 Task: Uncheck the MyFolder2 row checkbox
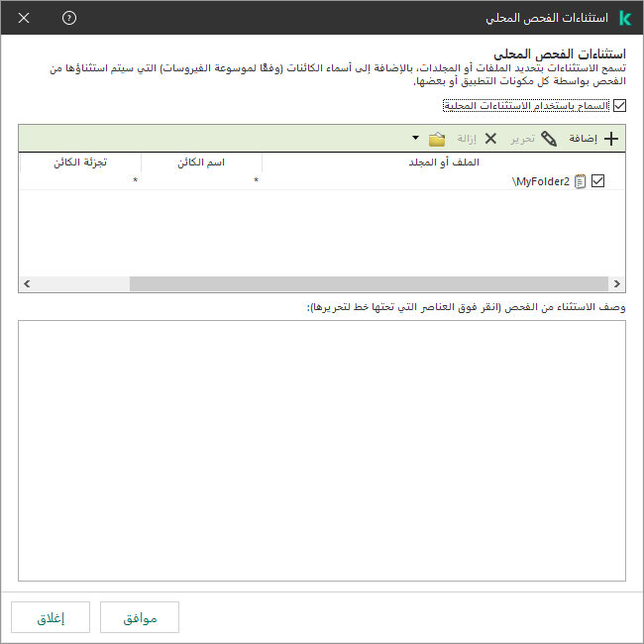click(x=597, y=181)
